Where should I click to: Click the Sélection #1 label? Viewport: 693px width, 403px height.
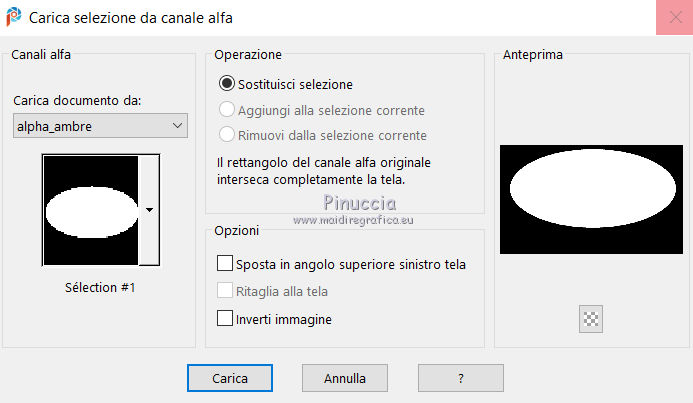coord(98,288)
